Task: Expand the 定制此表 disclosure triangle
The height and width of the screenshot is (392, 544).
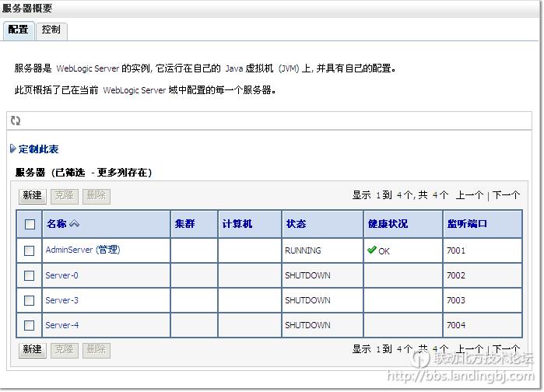Action: pos(12,149)
